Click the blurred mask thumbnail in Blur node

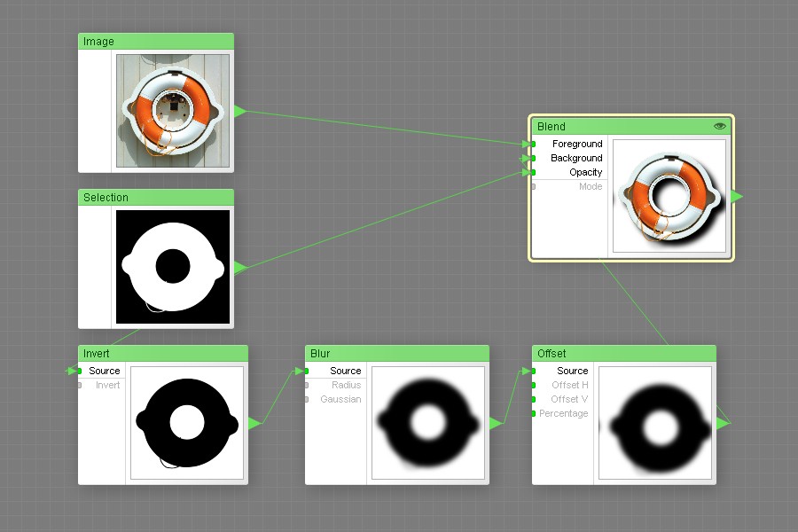click(428, 423)
